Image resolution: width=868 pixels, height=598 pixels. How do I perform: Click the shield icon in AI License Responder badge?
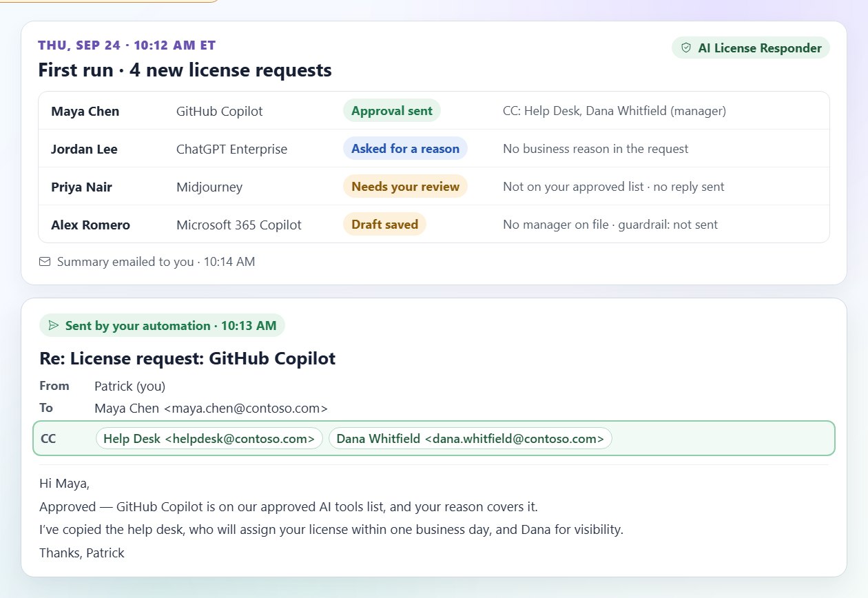685,48
